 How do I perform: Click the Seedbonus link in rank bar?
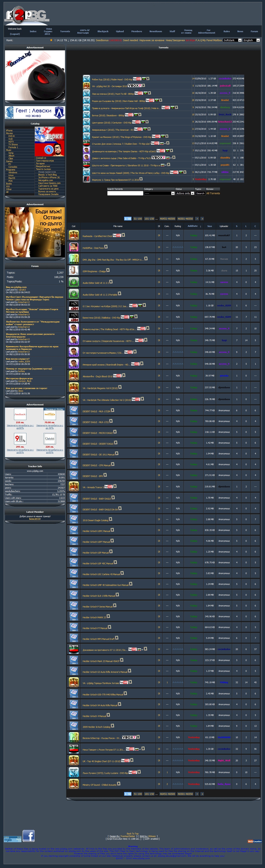point(102,40)
